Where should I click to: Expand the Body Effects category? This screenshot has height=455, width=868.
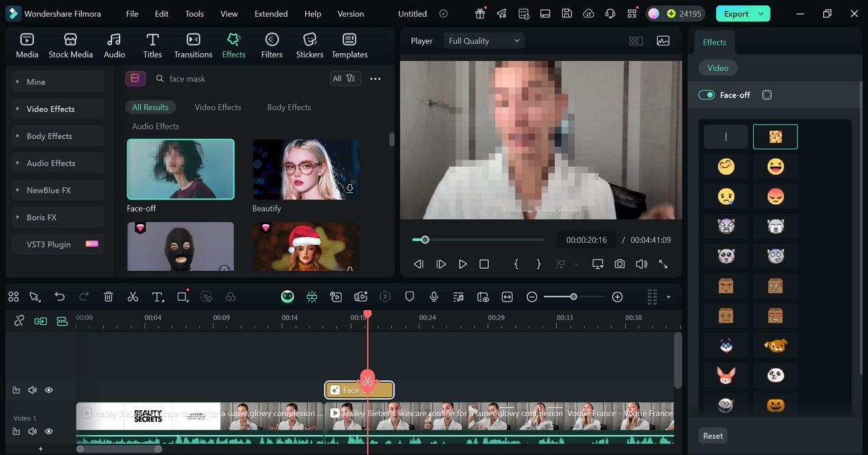click(58, 136)
